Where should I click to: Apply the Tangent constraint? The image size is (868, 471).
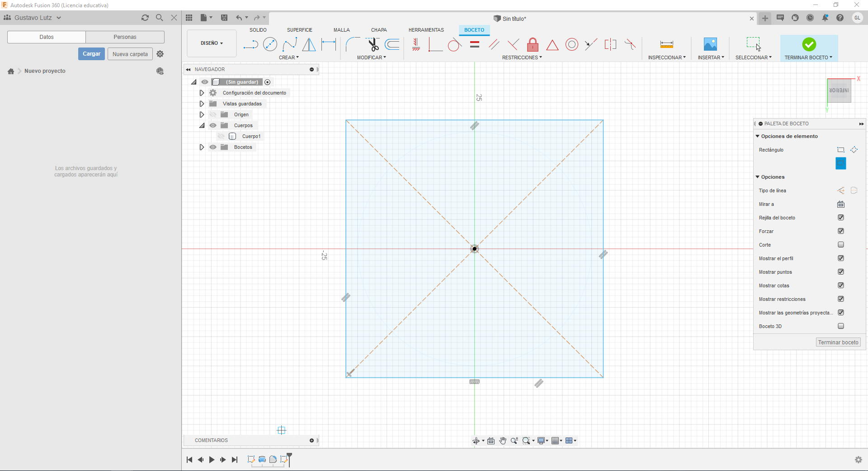tap(455, 44)
